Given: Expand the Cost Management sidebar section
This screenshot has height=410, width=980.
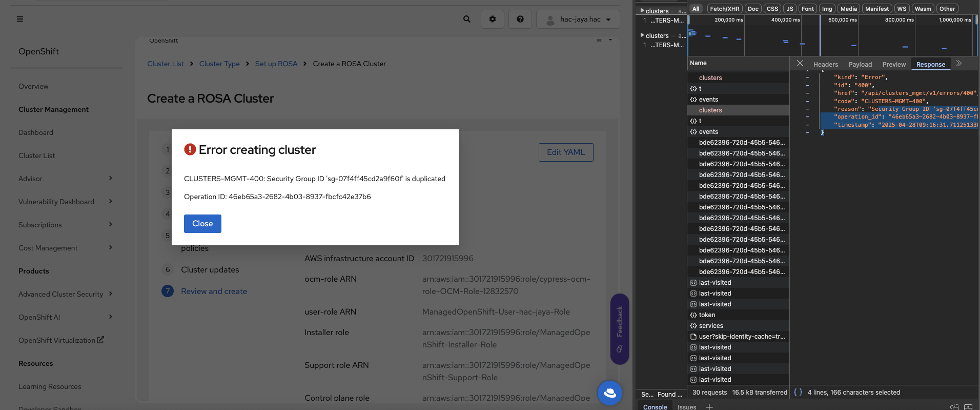Looking at the screenshot, I should point(66,248).
